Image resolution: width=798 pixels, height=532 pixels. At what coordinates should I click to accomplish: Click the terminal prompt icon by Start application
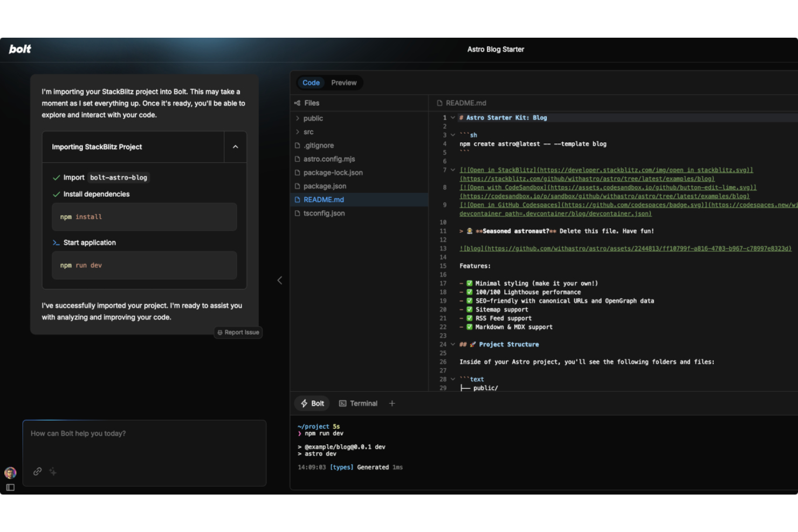click(x=56, y=243)
